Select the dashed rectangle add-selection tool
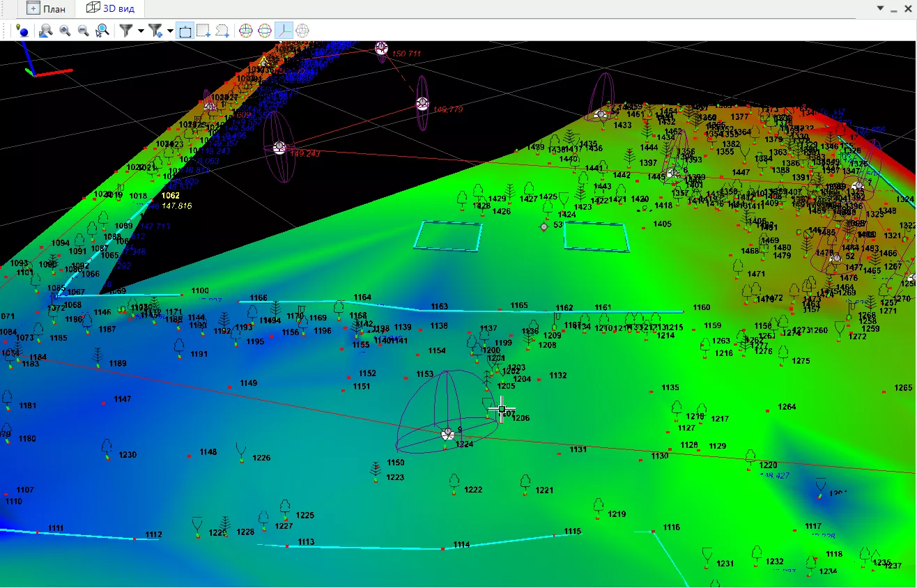This screenshot has width=917, height=588. coord(203,31)
